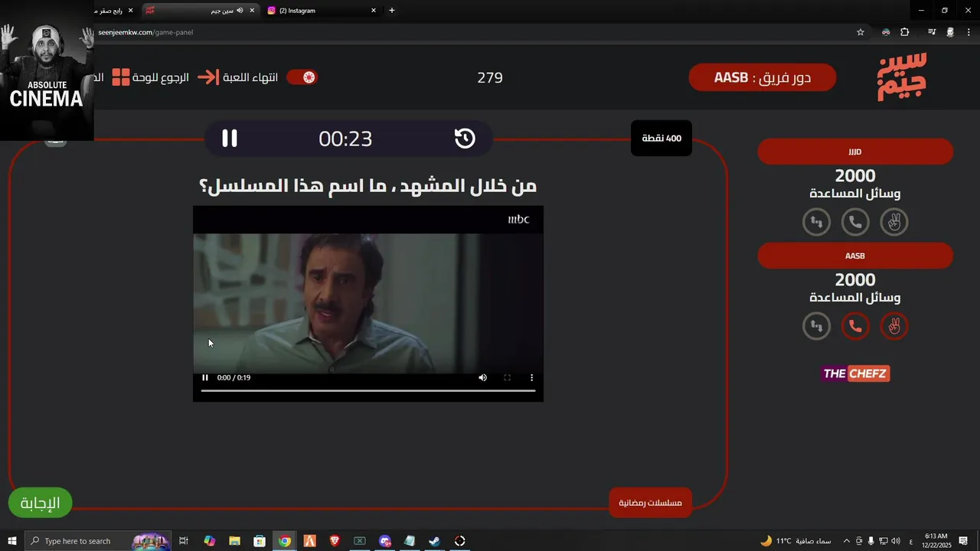Image resolution: width=980 pixels, height=551 pixels.
Task: Open the media control icon in toolbar
Action: tap(932, 32)
